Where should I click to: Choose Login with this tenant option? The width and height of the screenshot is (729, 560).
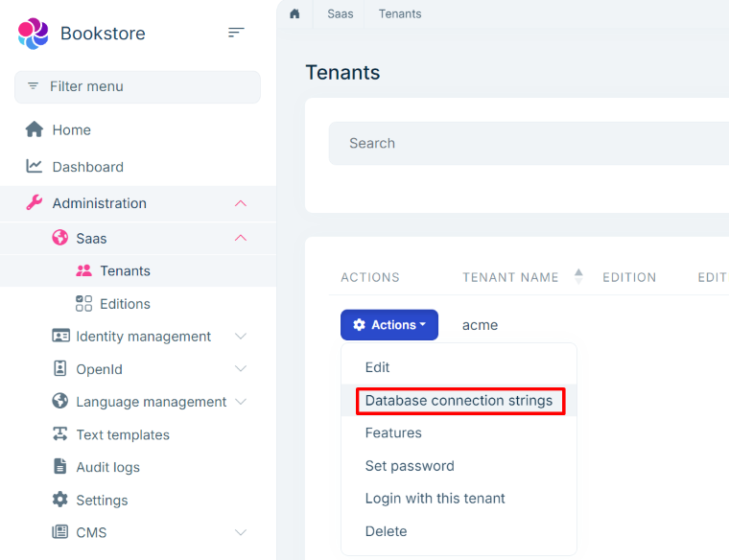(435, 499)
